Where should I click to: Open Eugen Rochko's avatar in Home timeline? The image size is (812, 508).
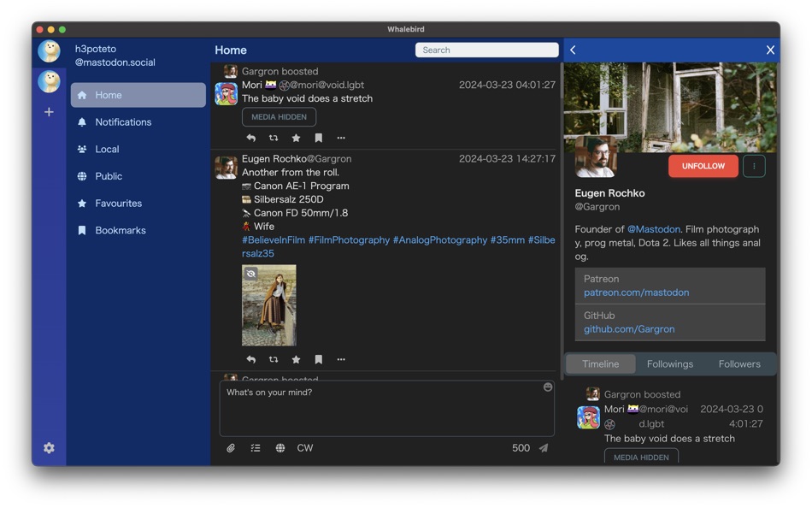[226, 168]
